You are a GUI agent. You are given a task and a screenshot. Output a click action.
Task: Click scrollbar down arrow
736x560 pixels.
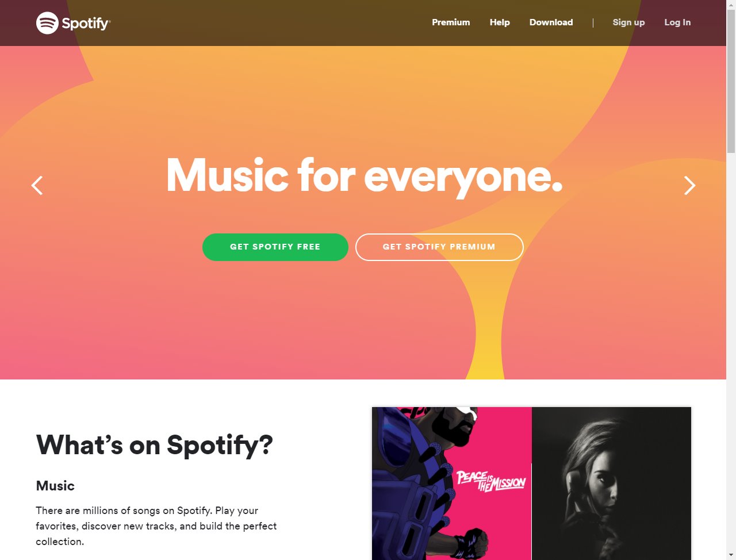point(731,555)
